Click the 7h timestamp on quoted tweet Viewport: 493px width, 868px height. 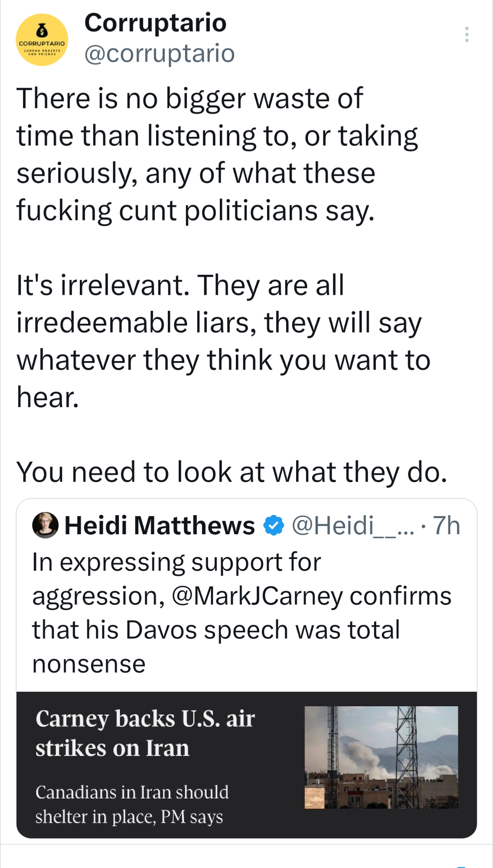[x=446, y=526]
